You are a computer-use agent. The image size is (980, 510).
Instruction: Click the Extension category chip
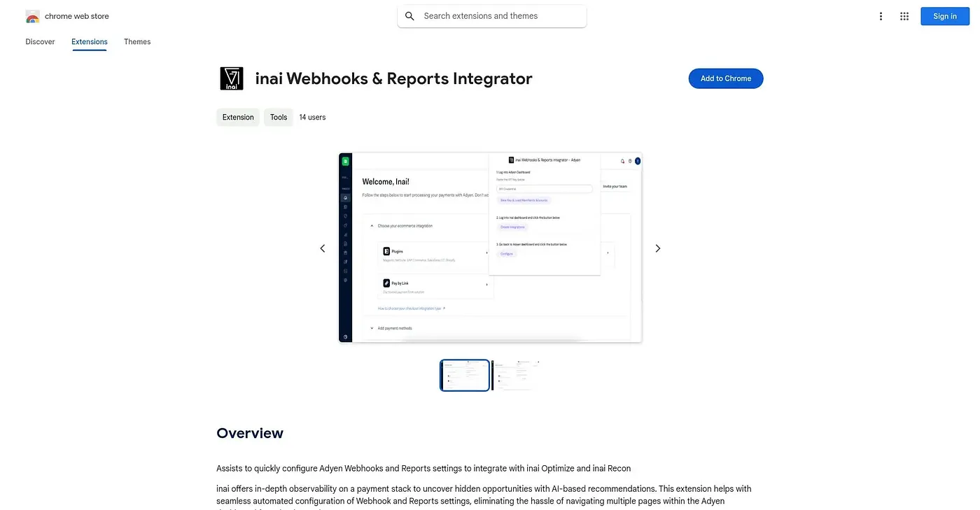pos(238,117)
